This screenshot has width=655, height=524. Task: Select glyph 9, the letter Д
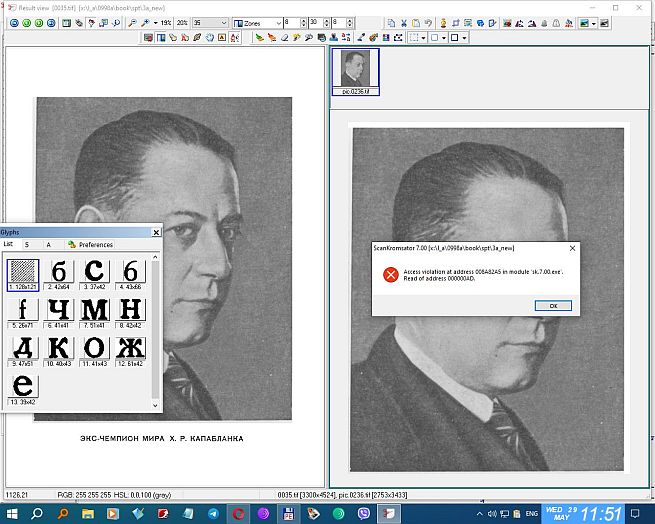pos(23,351)
